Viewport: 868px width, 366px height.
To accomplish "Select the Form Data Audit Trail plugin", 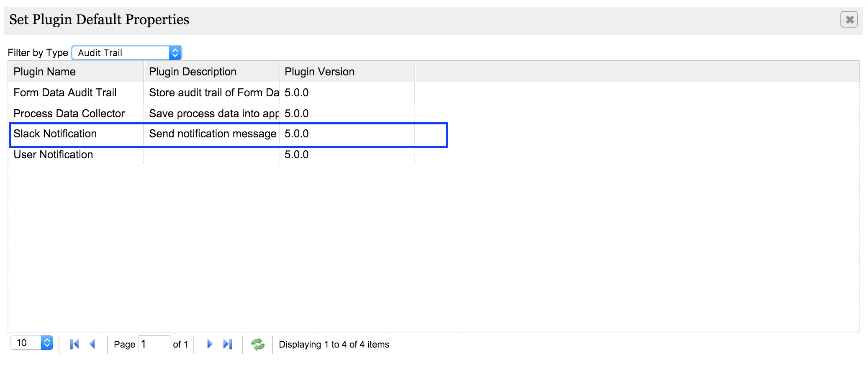I will coord(65,93).
